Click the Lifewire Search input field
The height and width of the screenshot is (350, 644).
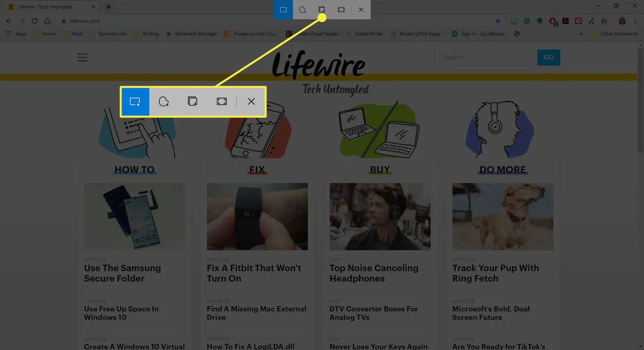coord(488,57)
